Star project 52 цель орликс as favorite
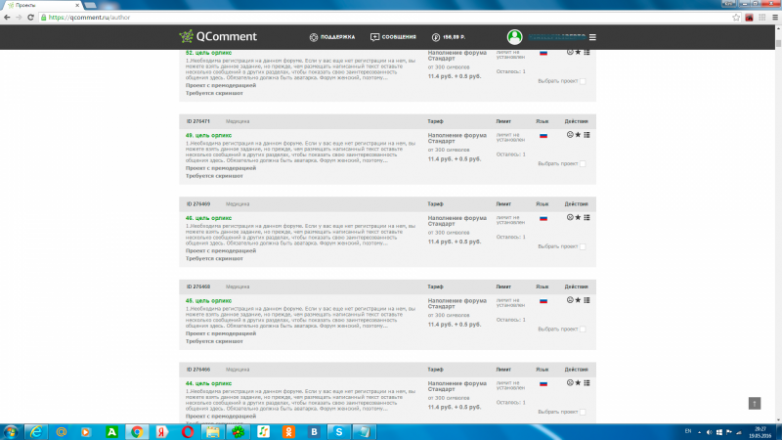 pyautogui.click(x=578, y=52)
